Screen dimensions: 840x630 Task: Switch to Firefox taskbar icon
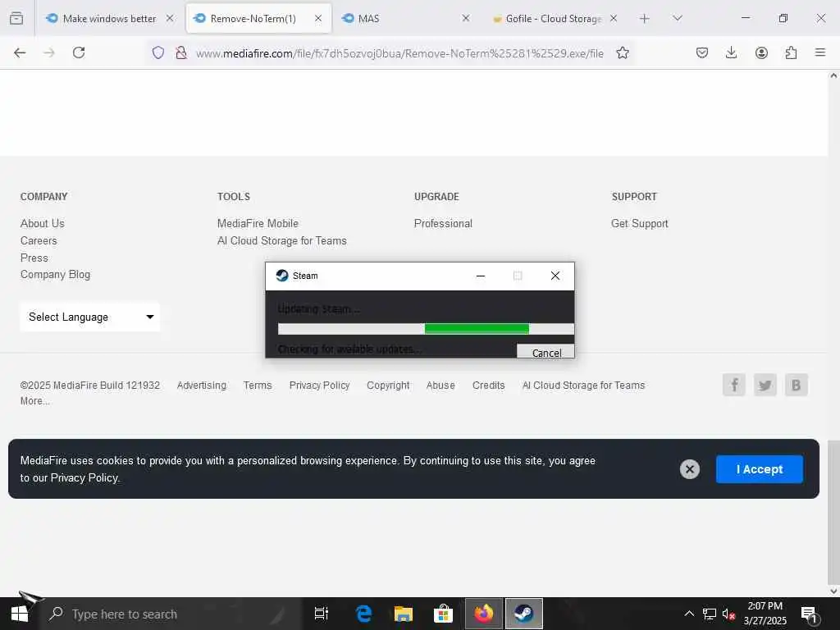[x=484, y=614]
